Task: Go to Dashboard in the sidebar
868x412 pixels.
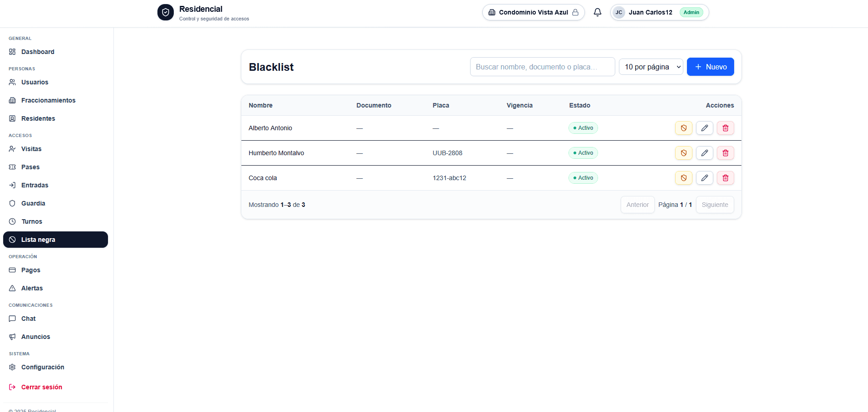Action: click(x=38, y=52)
